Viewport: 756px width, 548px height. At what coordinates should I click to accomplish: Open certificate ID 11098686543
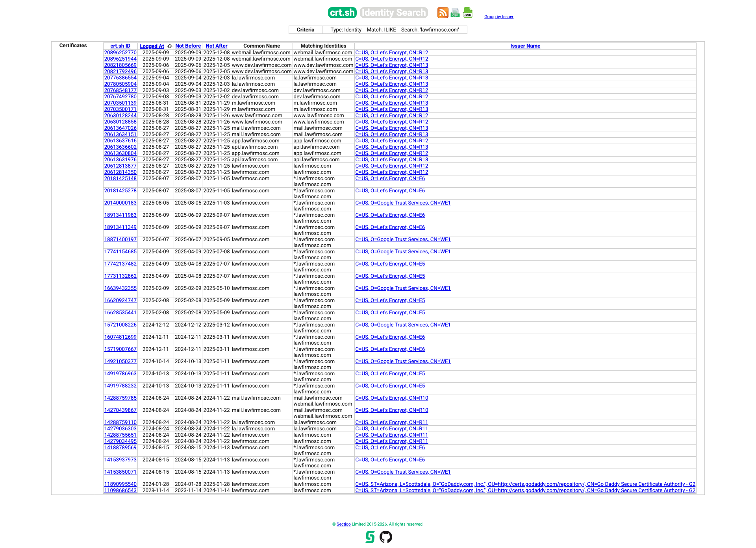tap(120, 490)
